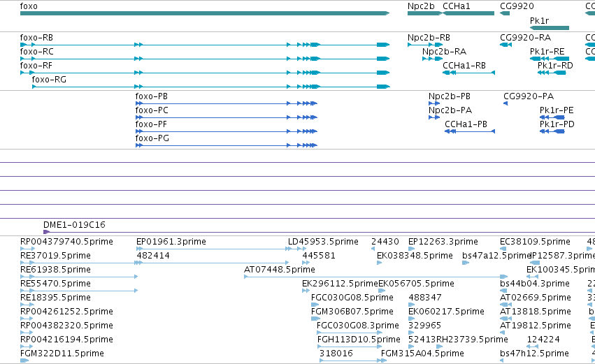595x364 pixels.
Task: Click the Pk1r-RD transcript label
Action: pyautogui.click(x=555, y=66)
